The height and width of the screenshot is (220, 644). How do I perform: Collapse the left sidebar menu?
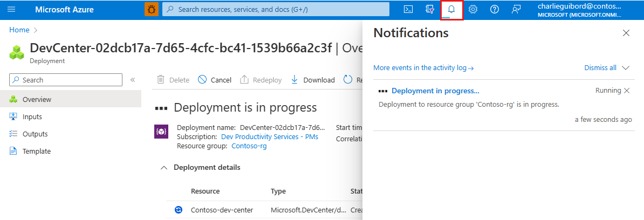coord(133,80)
